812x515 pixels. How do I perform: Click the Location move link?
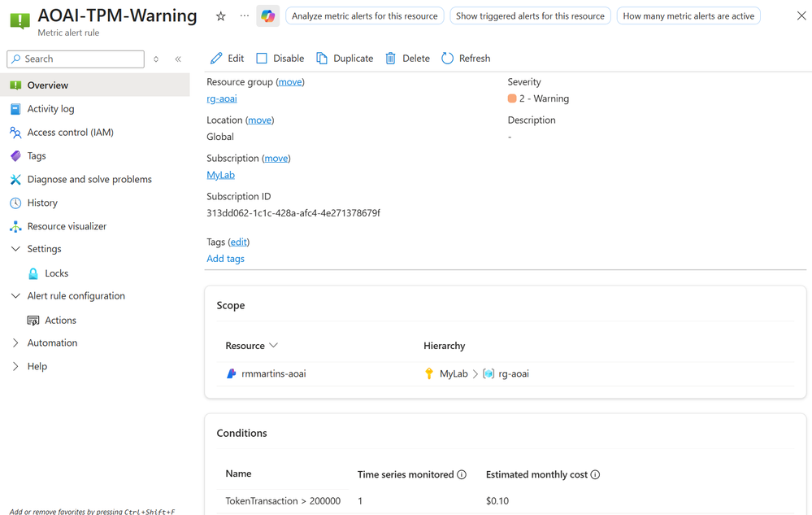[x=259, y=120]
